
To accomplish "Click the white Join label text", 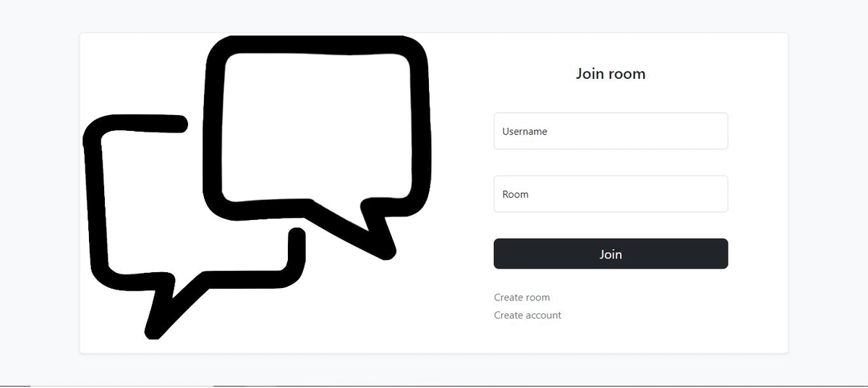I will pyautogui.click(x=610, y=255).
